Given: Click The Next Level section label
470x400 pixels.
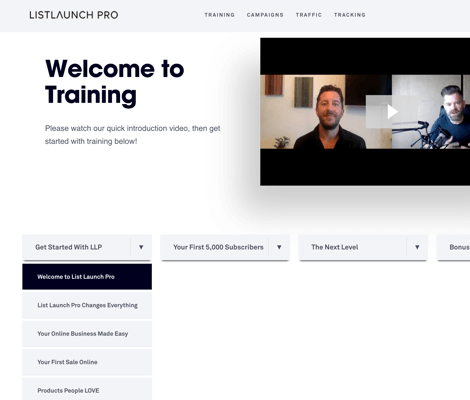Looking at the screenshot, I should point(335,247).
